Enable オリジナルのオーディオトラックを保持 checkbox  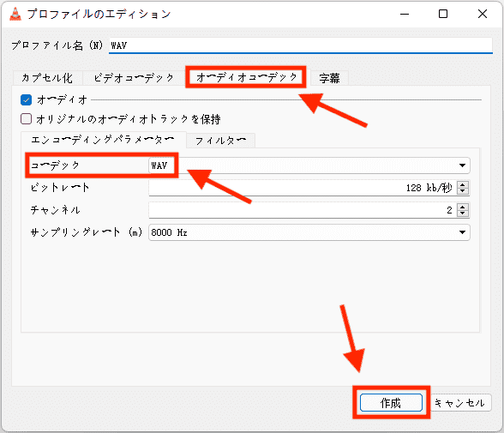(26, 118)
